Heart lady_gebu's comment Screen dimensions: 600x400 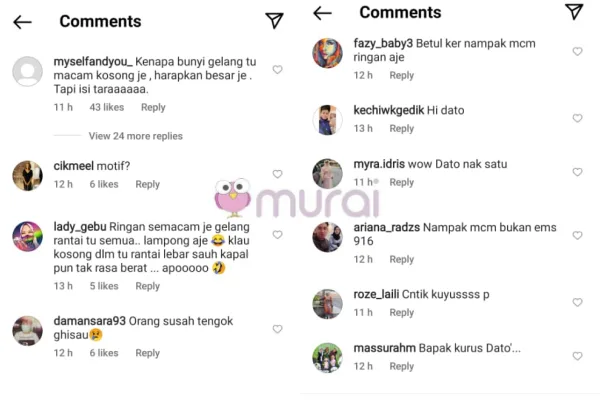pos(277,234)
